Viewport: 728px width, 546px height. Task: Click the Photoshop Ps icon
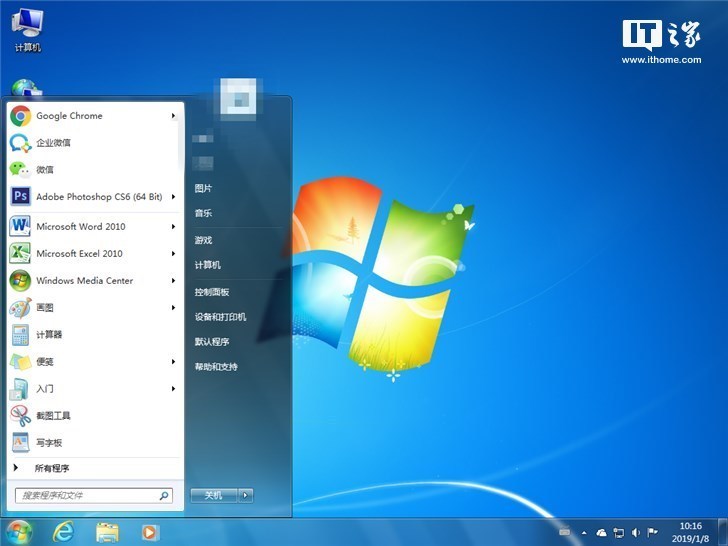coord(20,196)
